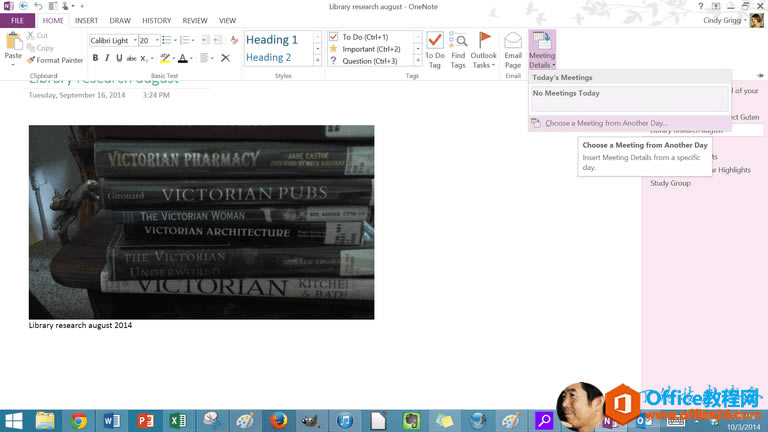Switch to the REVIEW ribbon tab

pos(195,21)
